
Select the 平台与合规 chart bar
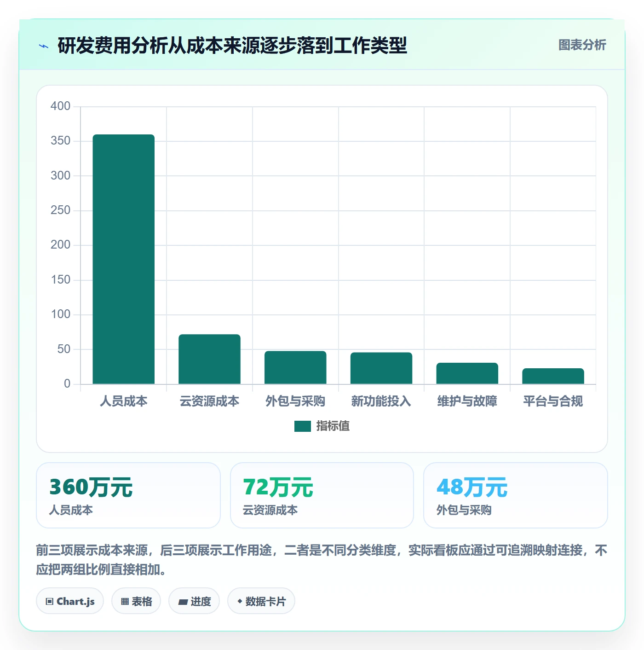(x=553, y=376)
